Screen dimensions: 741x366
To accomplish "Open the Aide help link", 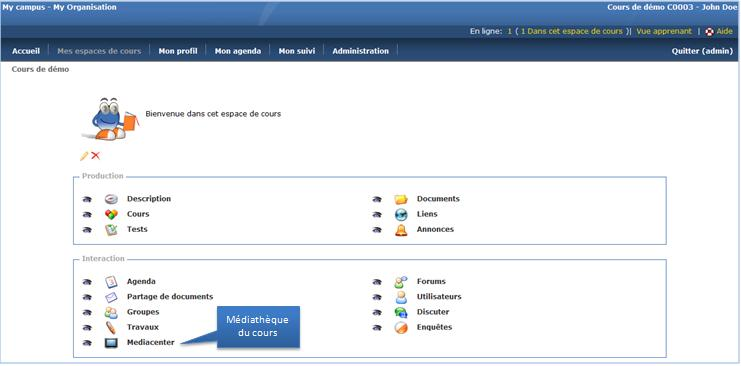I will [725, 31].
